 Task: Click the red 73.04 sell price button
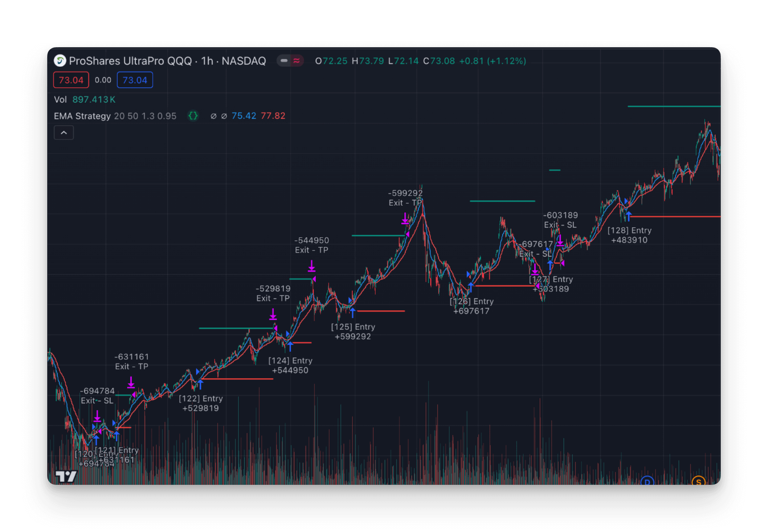tap(71, 80)
